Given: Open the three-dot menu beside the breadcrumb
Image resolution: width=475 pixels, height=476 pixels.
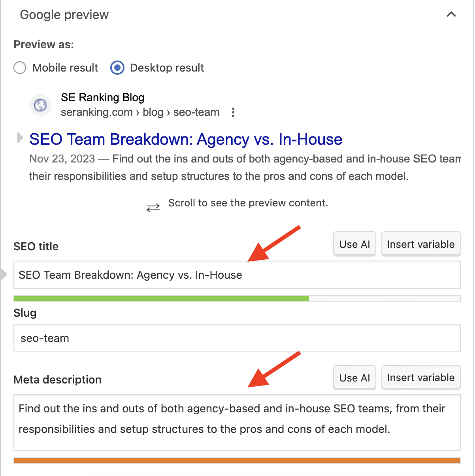Looking at the screenshot, I should coord(233,112).
